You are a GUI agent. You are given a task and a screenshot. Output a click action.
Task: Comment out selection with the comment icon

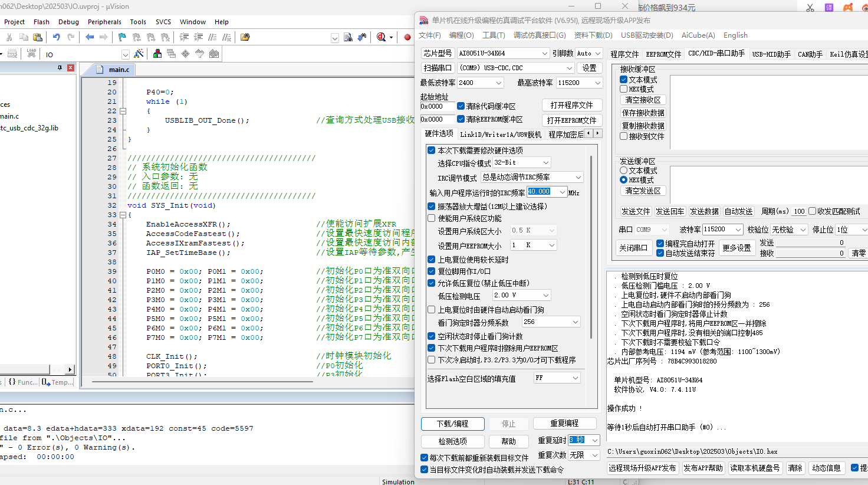pyautogui.click(x=212, y=37)
